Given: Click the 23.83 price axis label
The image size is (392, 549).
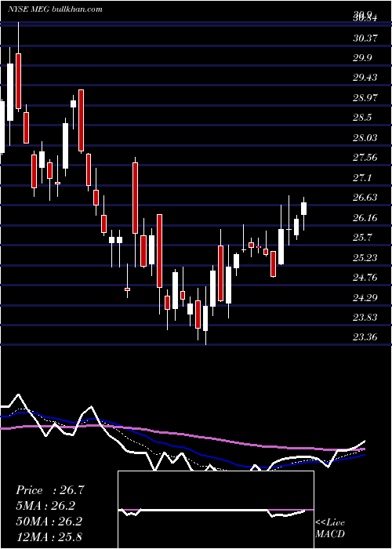Looking at the screenshot, I should coord(365,318).
